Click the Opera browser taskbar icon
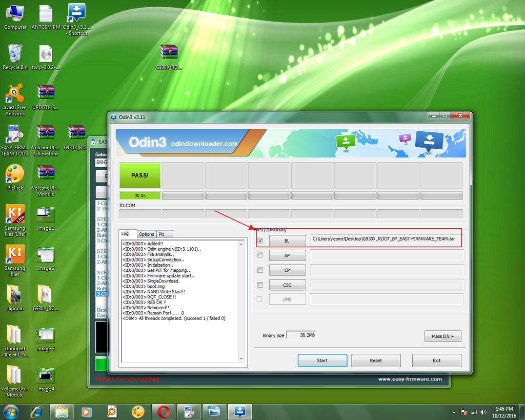525x420 pixels. 164,411
